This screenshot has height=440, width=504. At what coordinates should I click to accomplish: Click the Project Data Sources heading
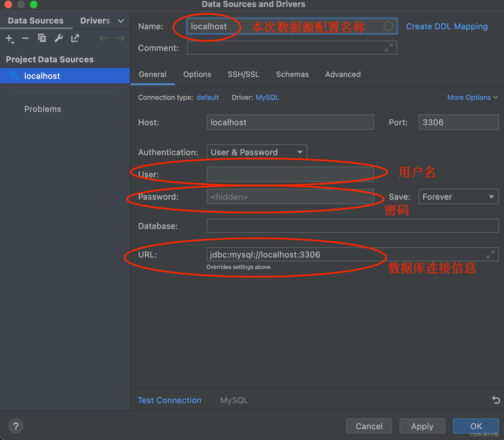[x=50, y=59]
